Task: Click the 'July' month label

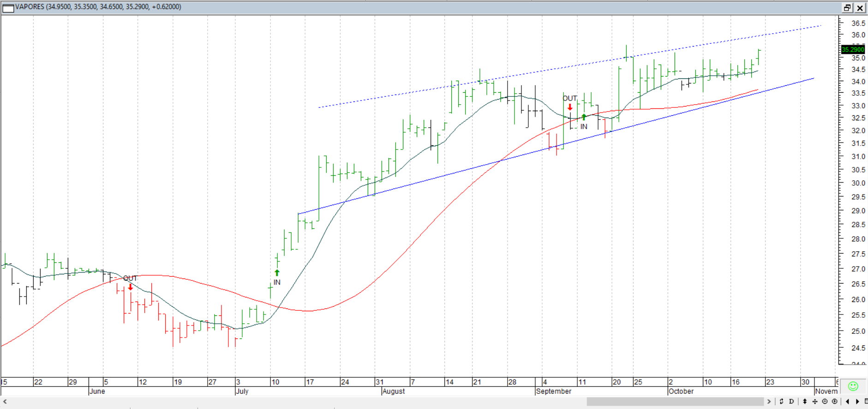Action: pos(242,391)
